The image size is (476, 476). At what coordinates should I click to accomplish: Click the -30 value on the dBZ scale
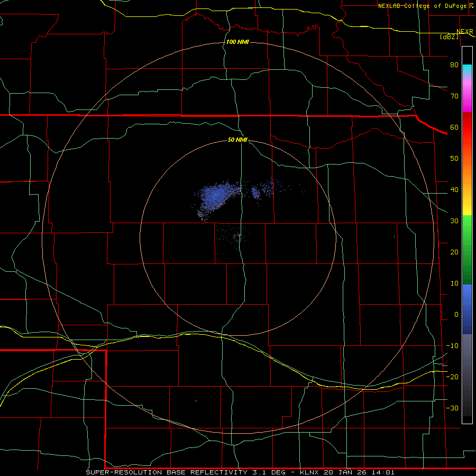click(452, 408)
